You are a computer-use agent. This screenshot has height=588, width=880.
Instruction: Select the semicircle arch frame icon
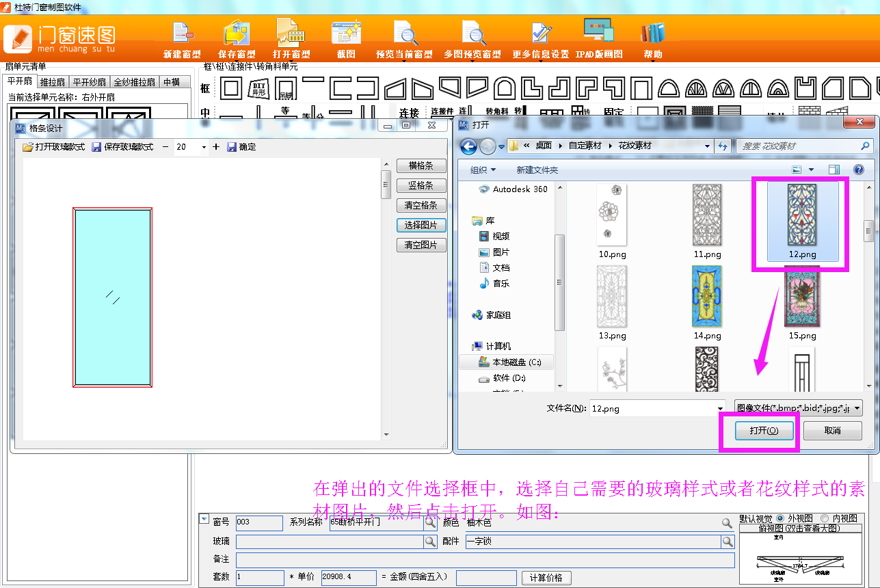point(668,88)
